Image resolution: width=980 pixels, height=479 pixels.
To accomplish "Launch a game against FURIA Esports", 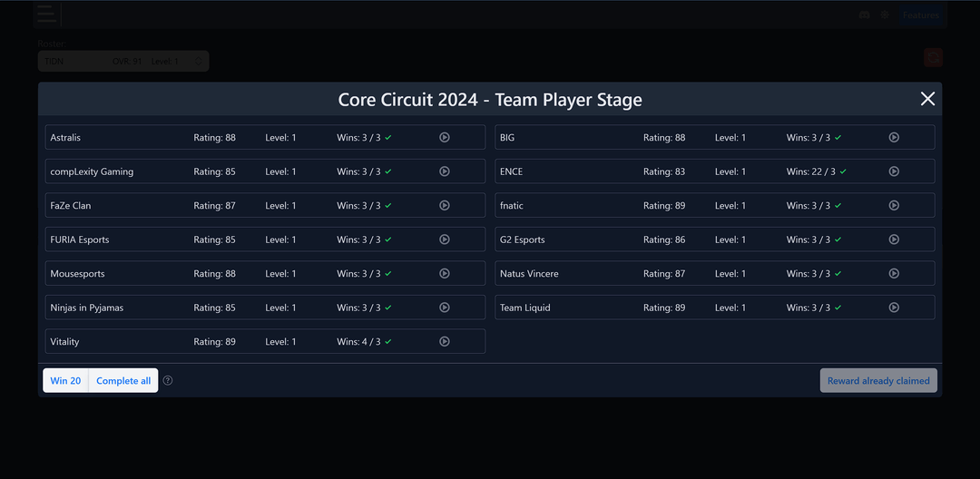I will pos(445,239).
